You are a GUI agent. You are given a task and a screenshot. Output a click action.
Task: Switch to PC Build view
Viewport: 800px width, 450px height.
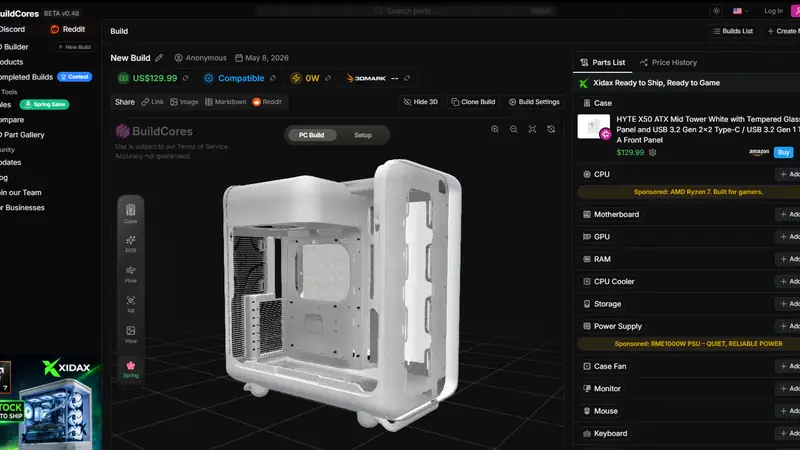[x=311, y=135]
